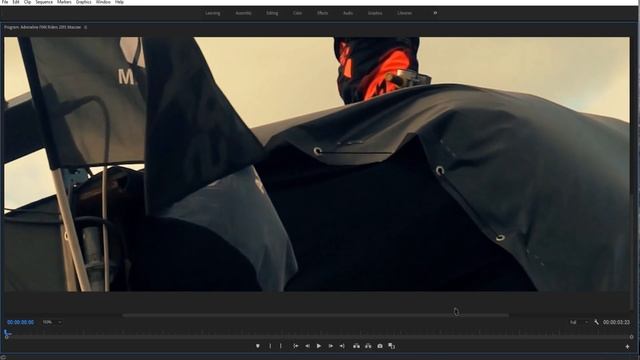Click the Add Marker button

click(x=258, y=346)
